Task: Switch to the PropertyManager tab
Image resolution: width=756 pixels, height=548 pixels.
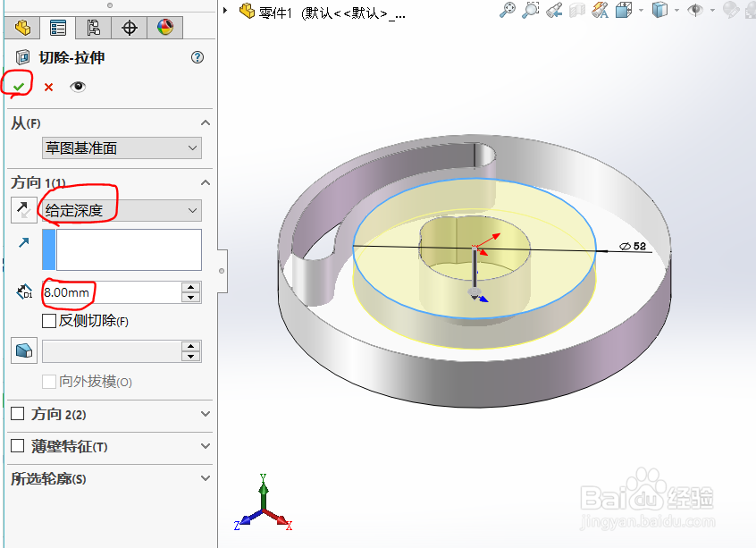Action: [x=58, y=28]
